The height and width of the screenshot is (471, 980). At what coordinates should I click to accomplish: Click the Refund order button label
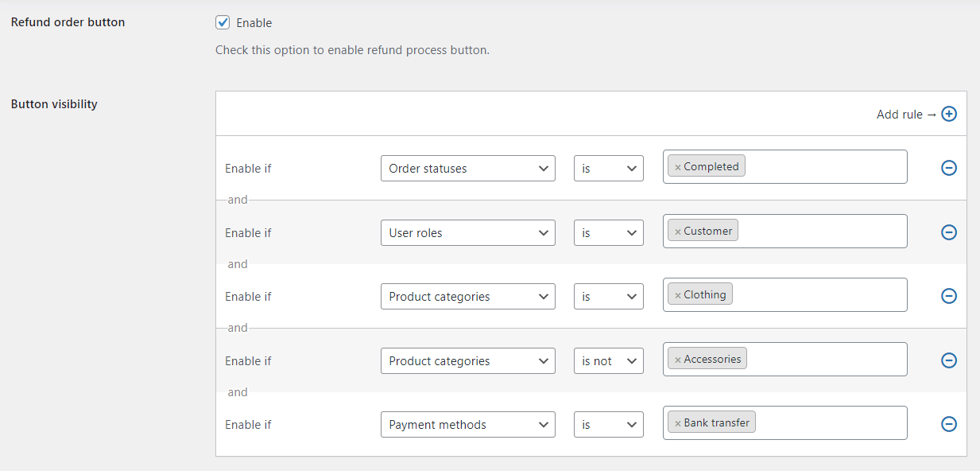click(x=68, y=22)
